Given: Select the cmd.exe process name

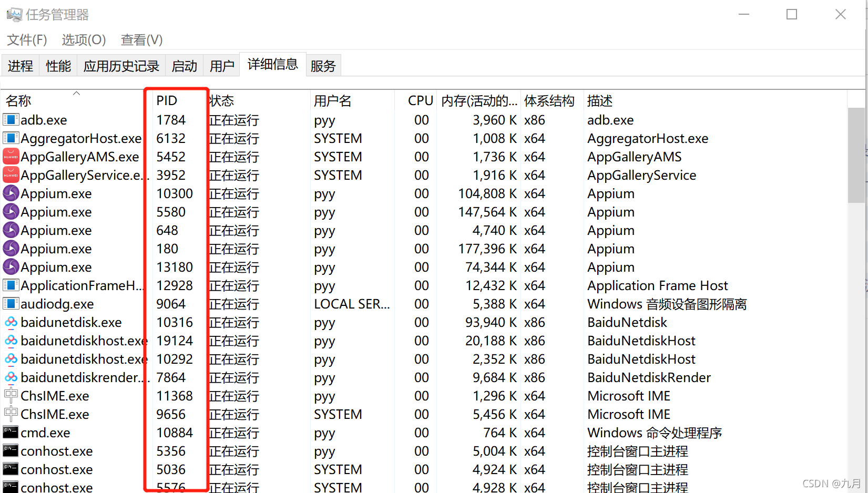Looking at the screenshot, I should click(x=45, y=433).
